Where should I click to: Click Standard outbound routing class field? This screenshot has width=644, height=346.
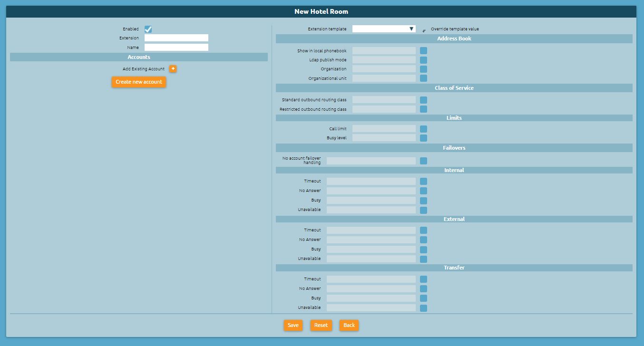384,100
